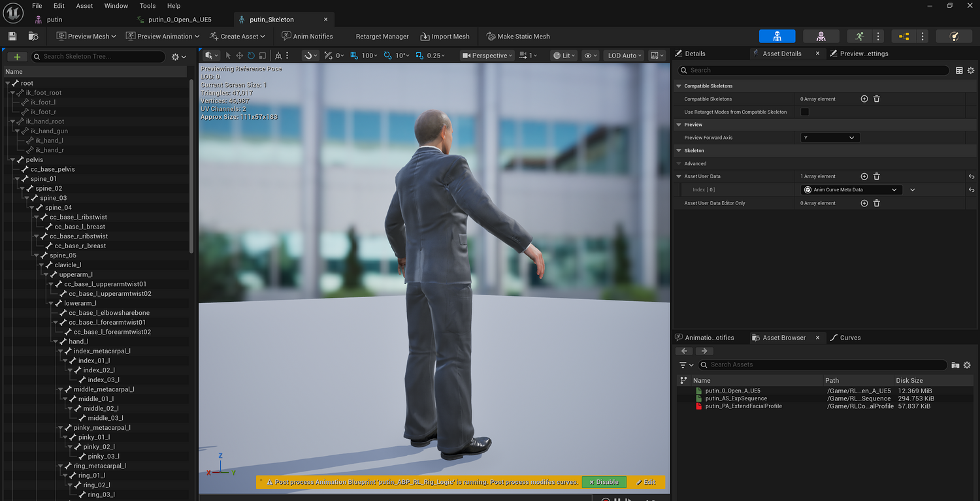Activate the Scale gizmo tool in viewport
This screenshot has width=980, height=501.
[x=262, y=56]
